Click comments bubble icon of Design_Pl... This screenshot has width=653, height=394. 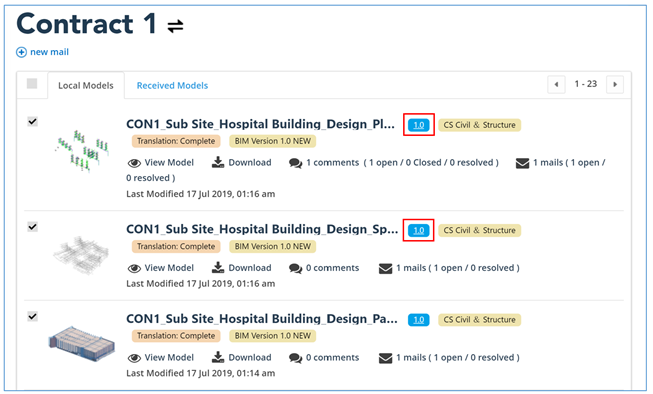point(296,163)
